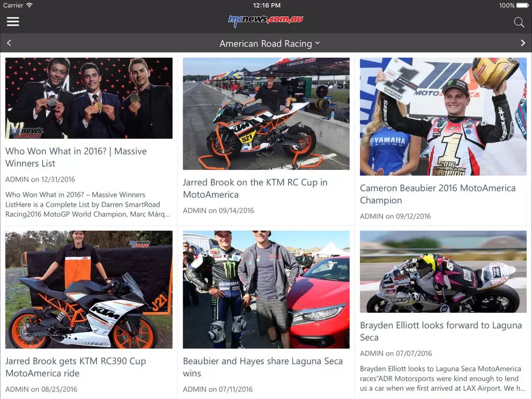Tap the search magnifier icon
The height and width of the screenshot is (399, 532).
pyautogui.click(x=519, y=22)
